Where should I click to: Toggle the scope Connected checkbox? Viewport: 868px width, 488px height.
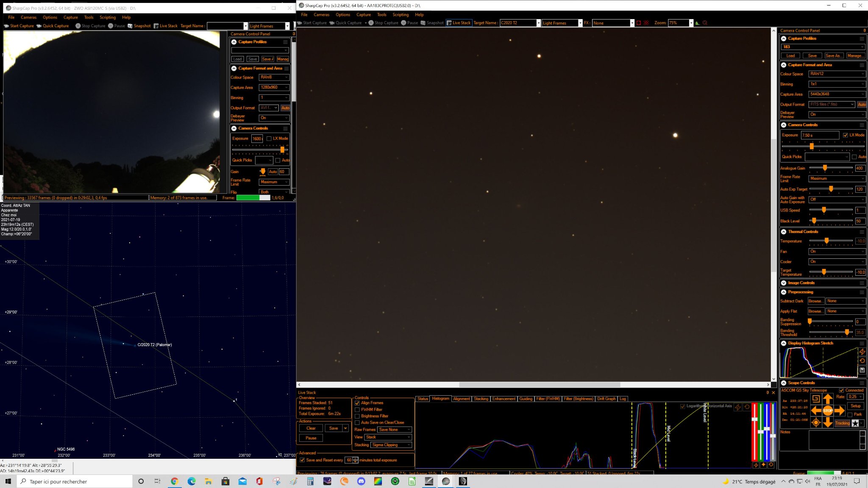click(841, 390)
